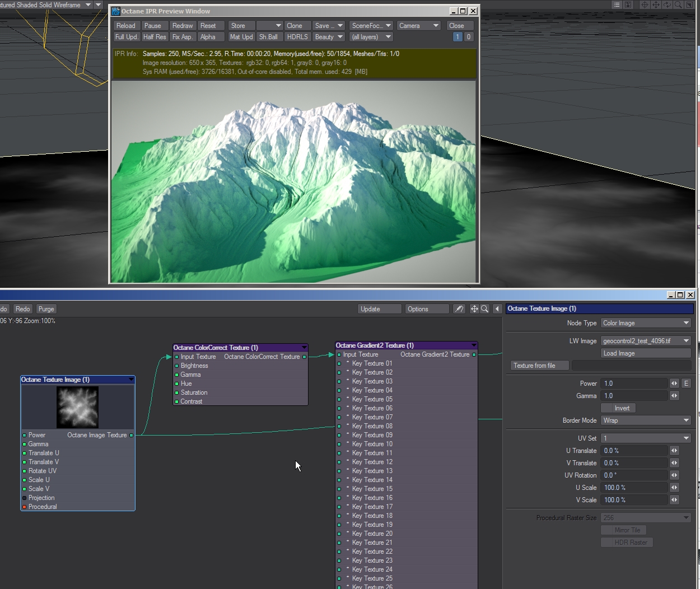Toggle Alpha display in IPR window
Screen dimensions: 700x589
[x=208, y=37]
